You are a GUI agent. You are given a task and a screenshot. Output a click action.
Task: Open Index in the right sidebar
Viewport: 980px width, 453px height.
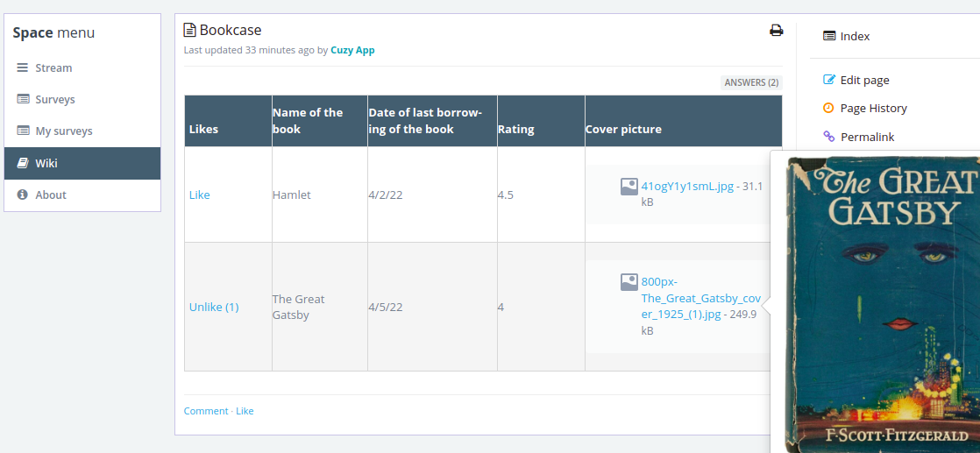tap(855, 36)
